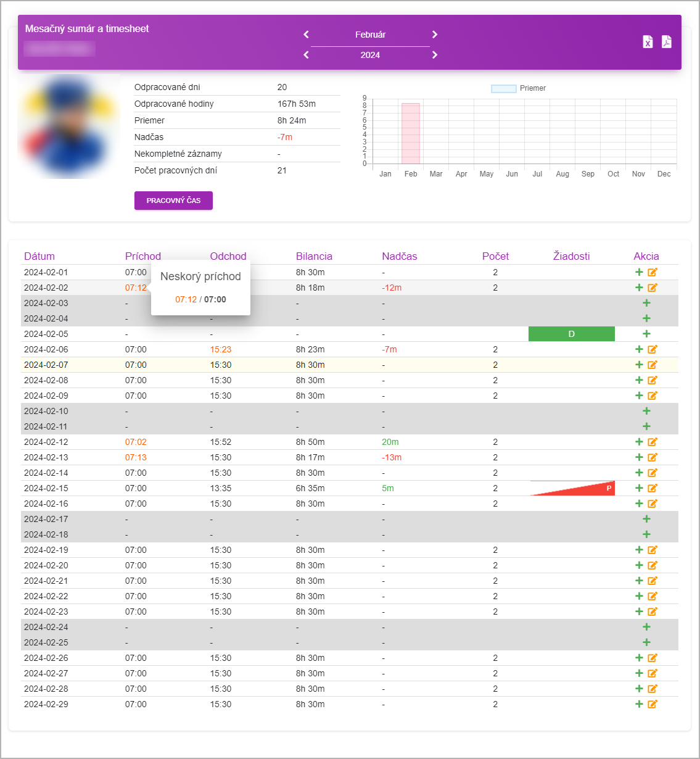Click arrival time 07:13 on 2024-02-13

[x=136, y=457]
